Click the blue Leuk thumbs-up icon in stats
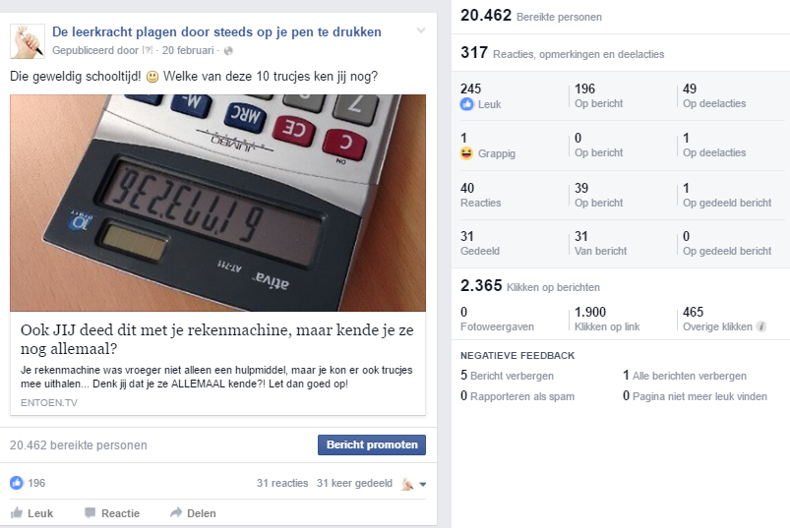790x532 pixels. point(467,104)
